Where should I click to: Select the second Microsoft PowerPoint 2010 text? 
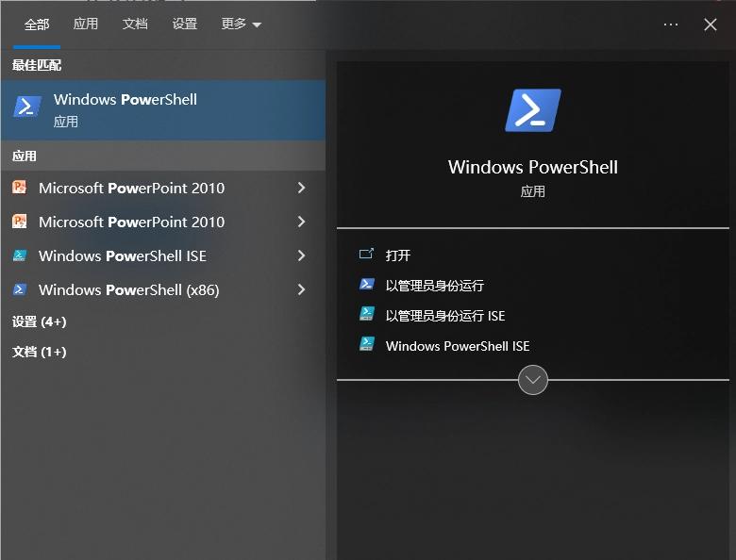[x=132, y=222]
